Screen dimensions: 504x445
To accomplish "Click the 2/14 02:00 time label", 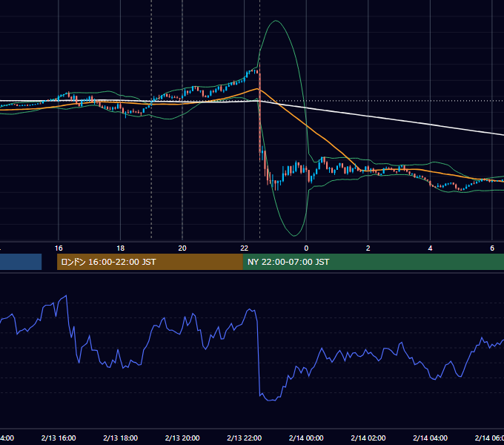I will pyautogui.click(x=368, y=438).
